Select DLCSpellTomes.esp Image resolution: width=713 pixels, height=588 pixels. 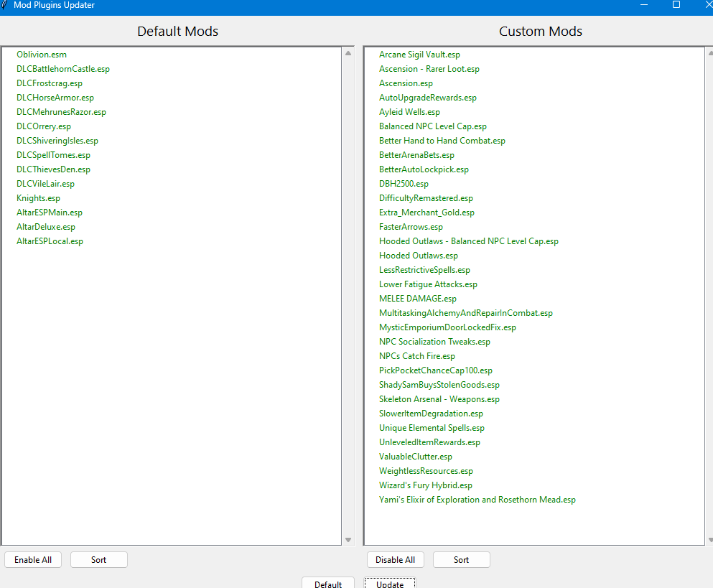53,155
